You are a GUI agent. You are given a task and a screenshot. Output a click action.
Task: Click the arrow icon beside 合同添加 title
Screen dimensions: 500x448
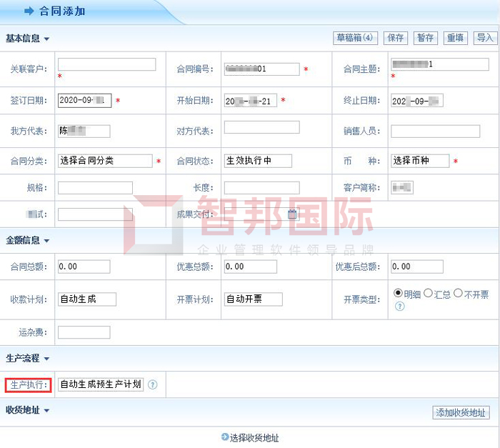pyautogui.click(x=29, y=11)
